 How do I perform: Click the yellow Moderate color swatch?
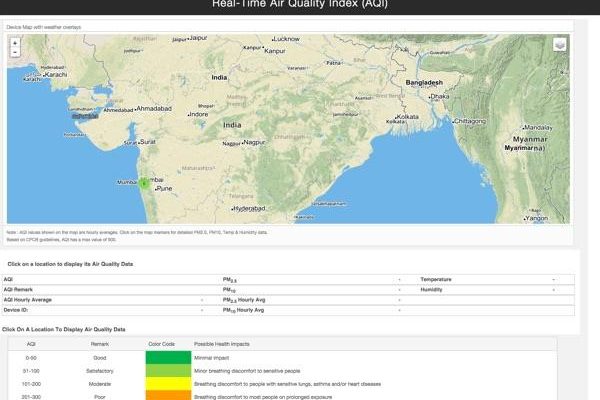tap(168, 384)
